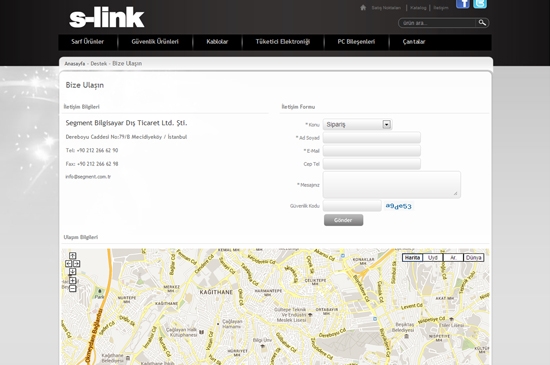Go to Anasayfa breadcrumb
This screenshot has height=365, width=550.
pyautogui.click(x=75, y=63)
